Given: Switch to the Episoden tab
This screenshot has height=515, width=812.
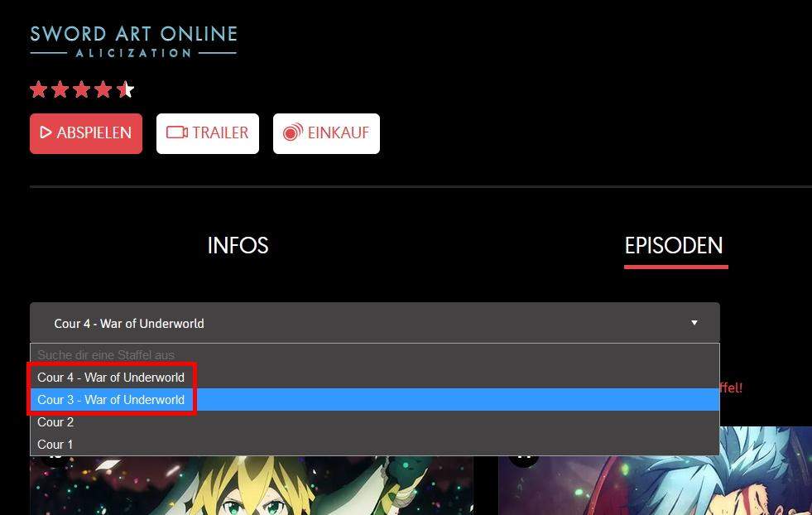Looking at the screenshot, I should 674,247.
